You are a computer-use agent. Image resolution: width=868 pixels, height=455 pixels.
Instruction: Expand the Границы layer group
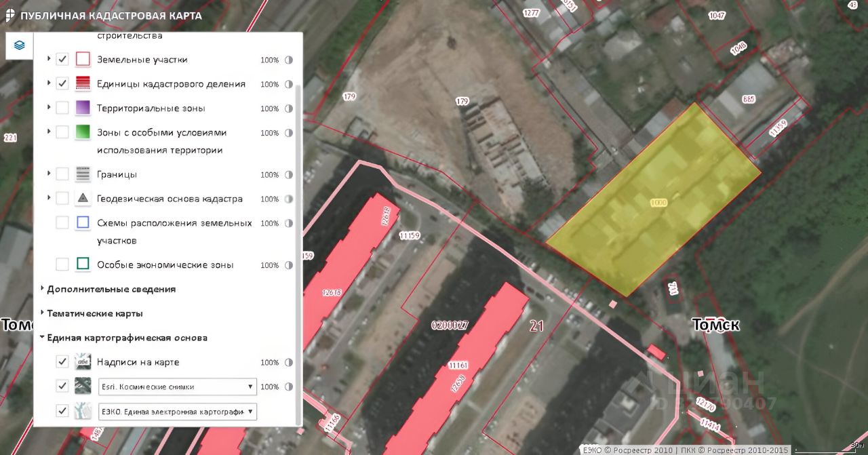(49, 174)
